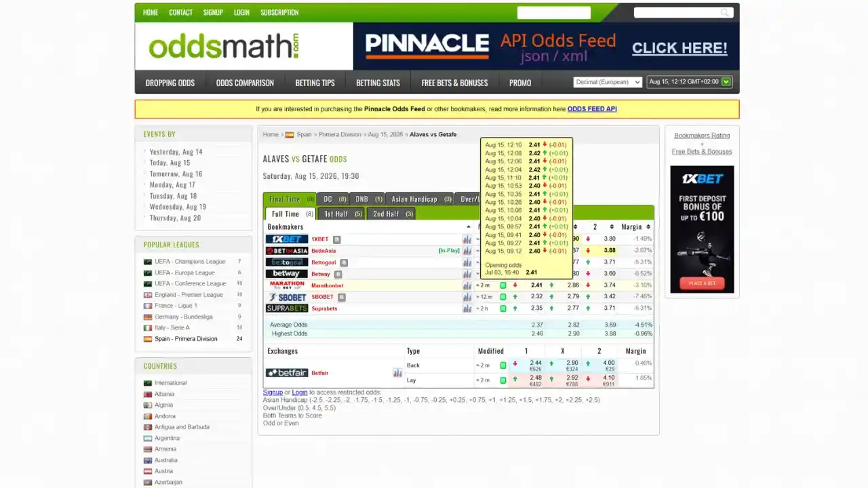Image resolution: width=868 pixels, height=488 pixels.
Task: Open odds history chart for Betfair
Action: (397, 373)
